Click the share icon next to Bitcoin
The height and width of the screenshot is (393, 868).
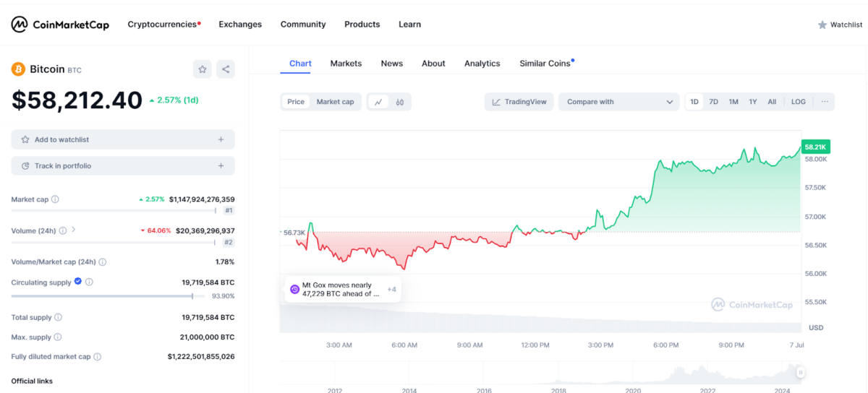[226, 69]
